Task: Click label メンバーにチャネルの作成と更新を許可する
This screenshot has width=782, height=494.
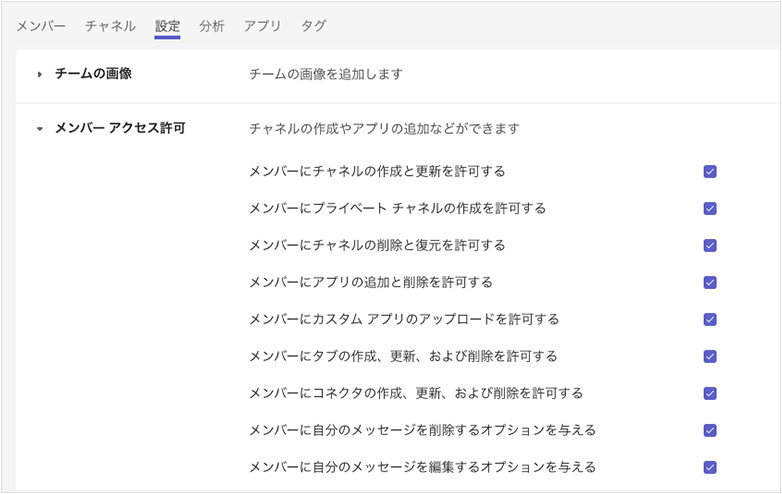Action: 378,171
